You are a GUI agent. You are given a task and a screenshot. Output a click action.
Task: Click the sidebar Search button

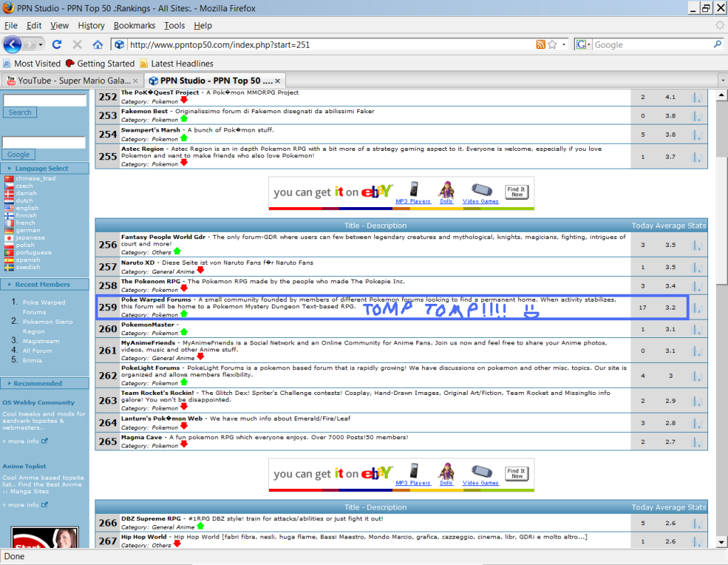point(20,112)
